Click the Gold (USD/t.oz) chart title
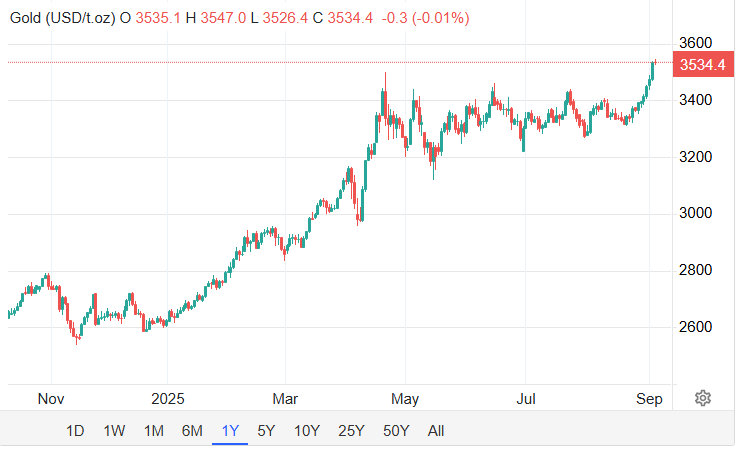This screenshot has height=450, width=740. 60,18
